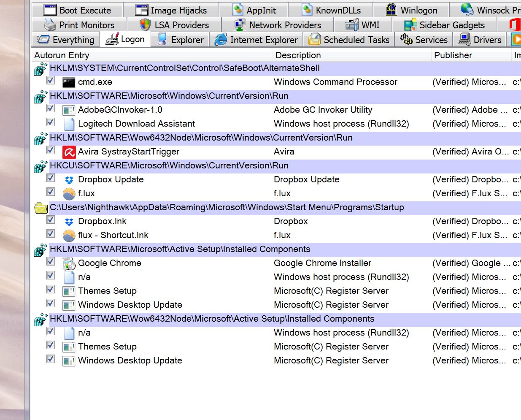Image resolution: width=521 pixels, height=420 pixels.
Task: Click registry icon for SafeBoot AlternateShell key
Action: [x=40, y=69]
